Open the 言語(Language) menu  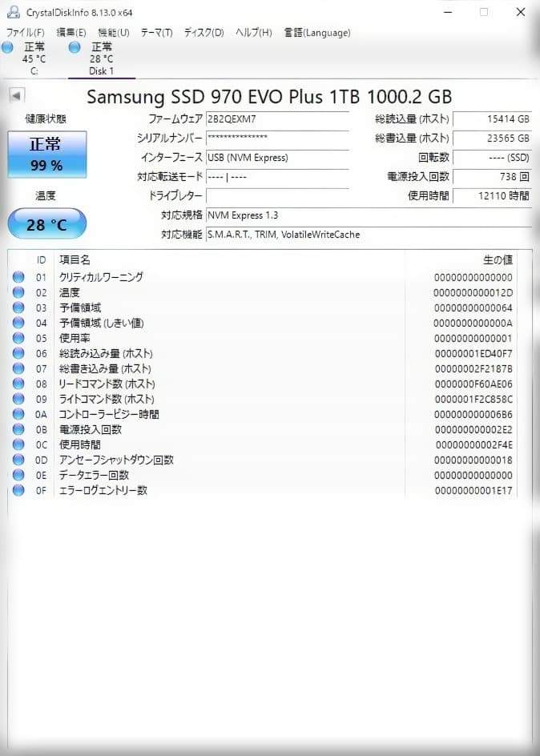(316, 33)
